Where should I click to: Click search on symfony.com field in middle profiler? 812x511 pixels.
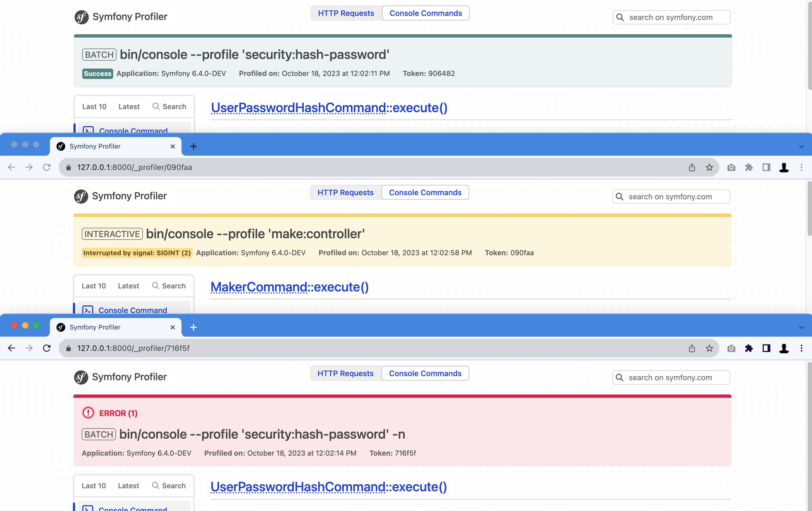coord(671,197)
